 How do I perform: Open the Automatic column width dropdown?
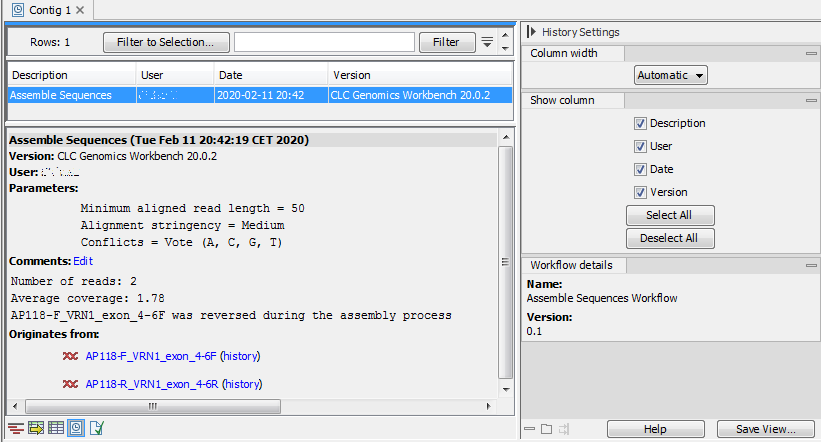tap(670, 75)
